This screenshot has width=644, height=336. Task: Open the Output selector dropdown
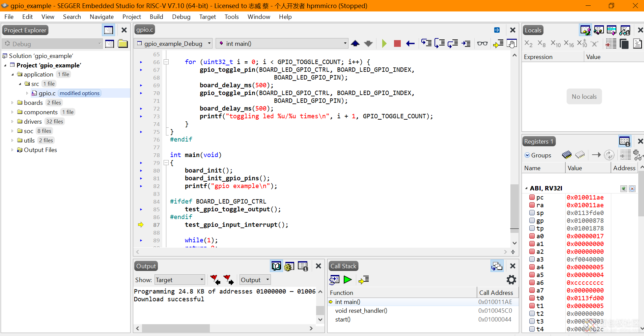(x=255, y=280)
